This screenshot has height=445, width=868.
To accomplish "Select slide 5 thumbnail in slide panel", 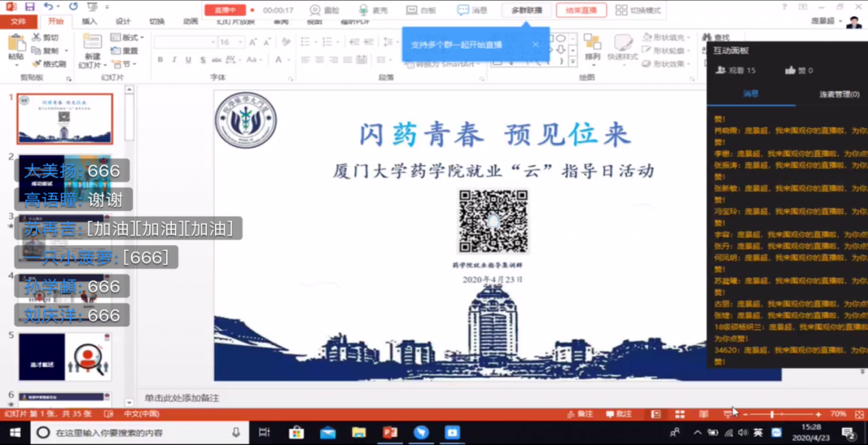I will [65, 356].
